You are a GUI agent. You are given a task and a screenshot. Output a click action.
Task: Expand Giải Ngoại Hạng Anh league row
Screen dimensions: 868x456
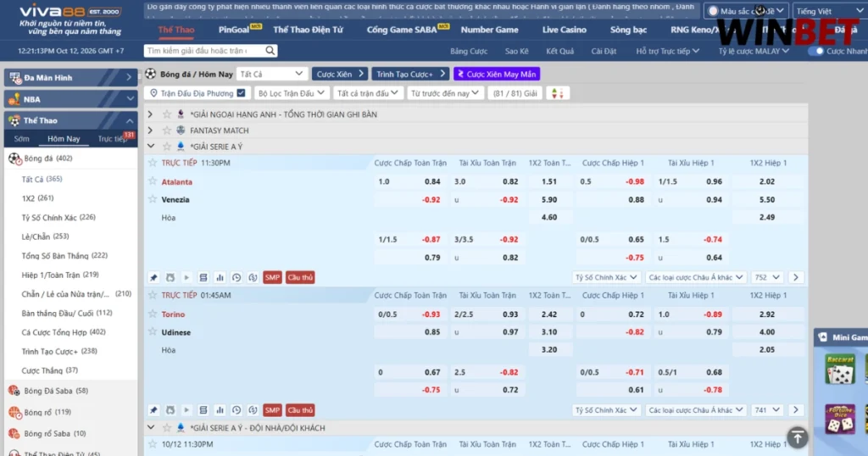coord(150,114)
